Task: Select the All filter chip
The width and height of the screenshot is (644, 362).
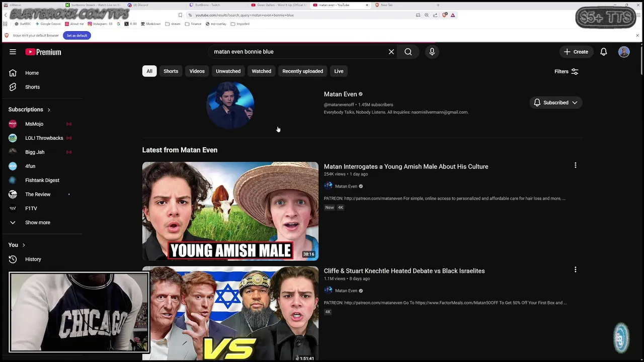Action: (x=149, y=71)
